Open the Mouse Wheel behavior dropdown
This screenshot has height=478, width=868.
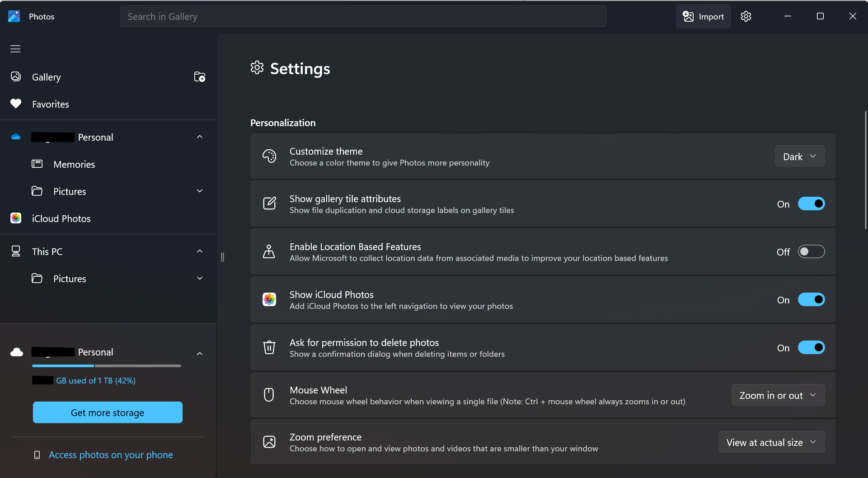(x=778, y=395)
